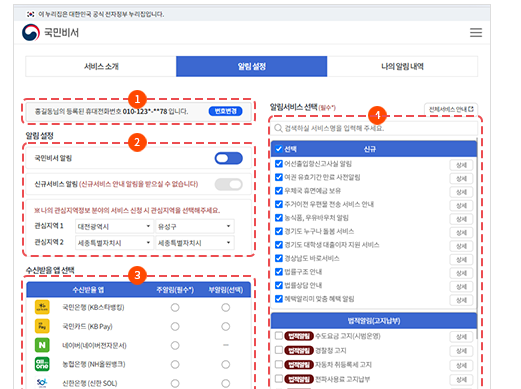The width and height of the screenshot is (521, 389).
Task: Click the 벌칙알림(고지납부) section header
Action: 374,321
